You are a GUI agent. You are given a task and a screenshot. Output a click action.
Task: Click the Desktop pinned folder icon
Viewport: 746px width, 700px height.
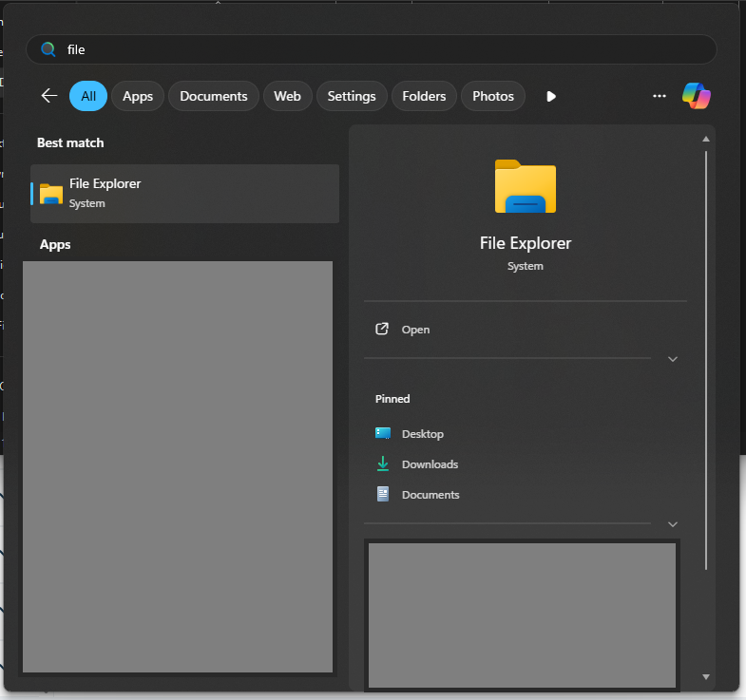(383, 433)
